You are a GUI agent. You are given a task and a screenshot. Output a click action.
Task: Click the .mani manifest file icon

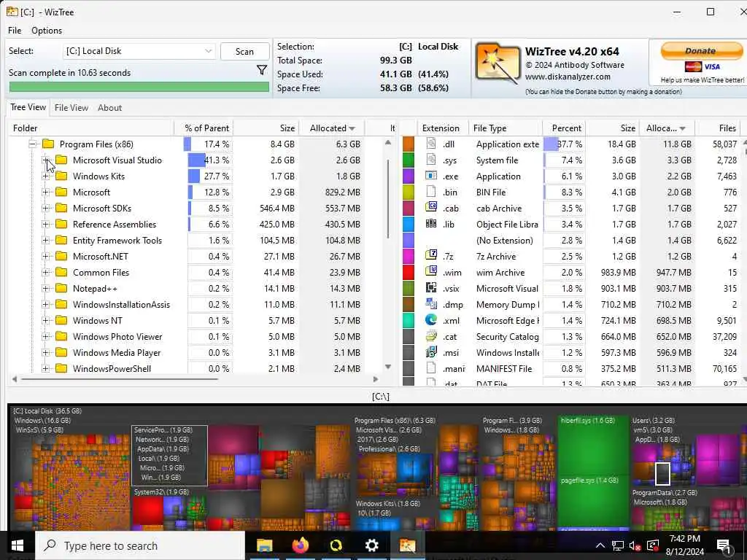431,368
